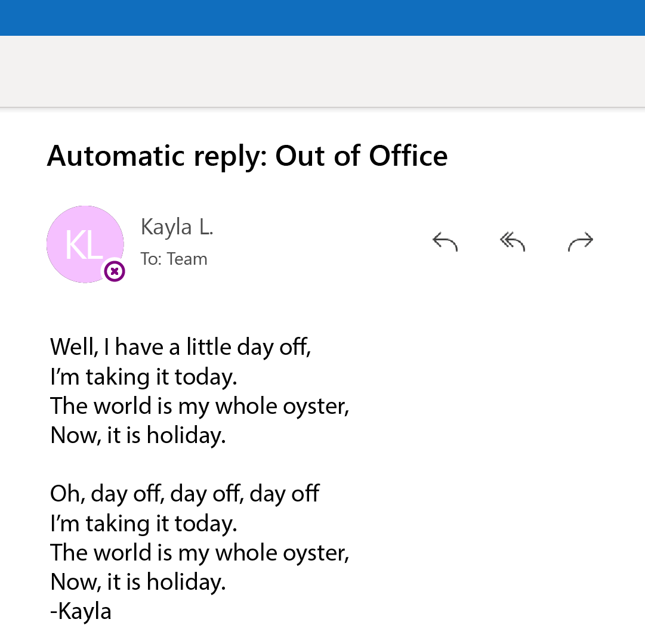Click the blue title bar

click(x=322, y=18)
